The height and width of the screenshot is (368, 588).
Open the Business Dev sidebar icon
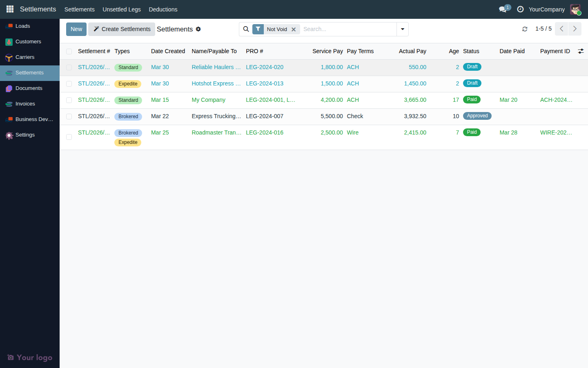(9, 119)
